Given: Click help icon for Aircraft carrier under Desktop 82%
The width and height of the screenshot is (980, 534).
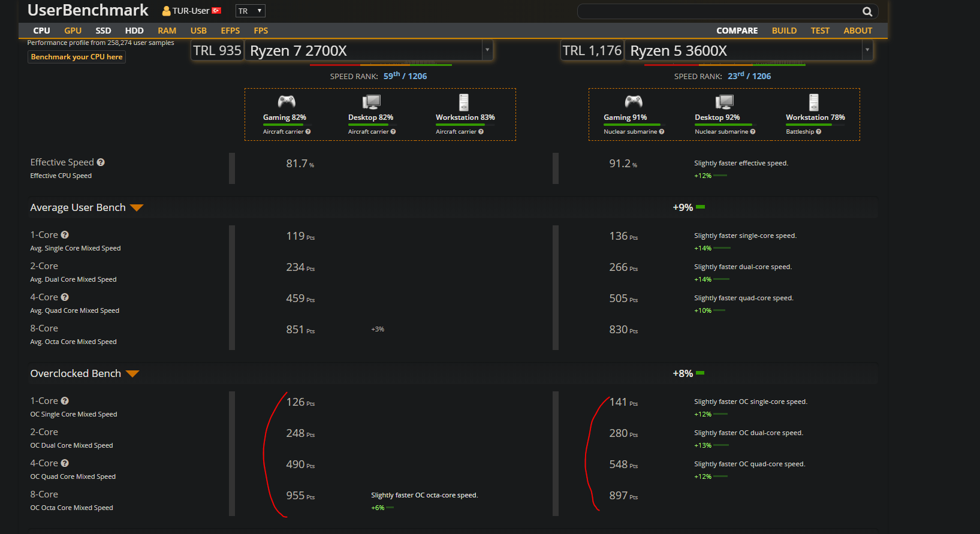Looking at the screenshot, I should click(393, 132).
